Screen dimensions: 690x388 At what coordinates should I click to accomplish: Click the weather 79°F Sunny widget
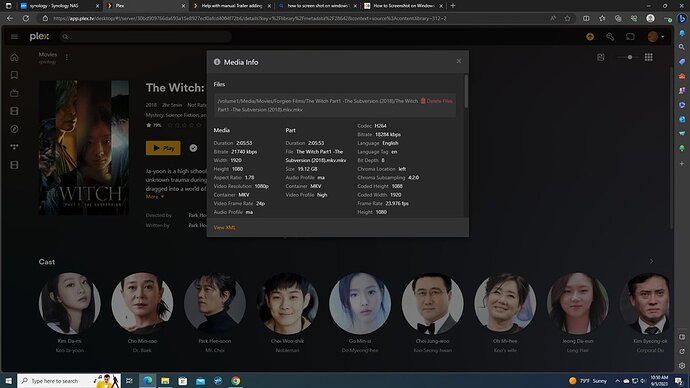point(588,381)
